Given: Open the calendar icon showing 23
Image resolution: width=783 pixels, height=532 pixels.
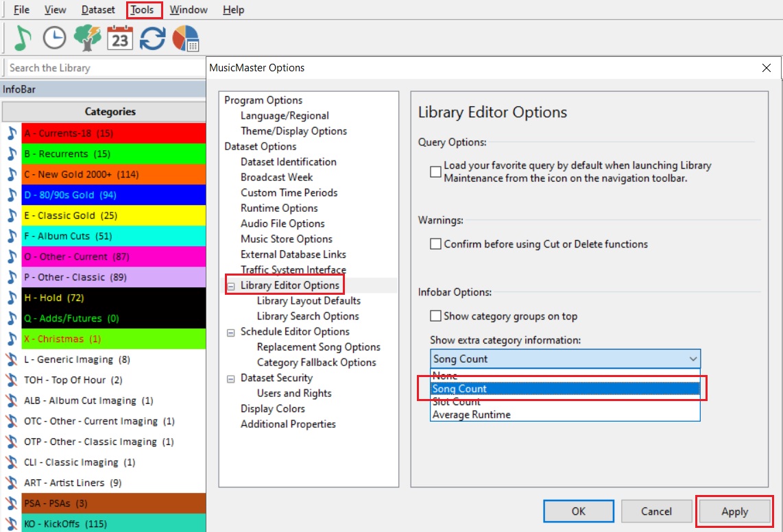Looking at the screenshot, I should (120, 38).
